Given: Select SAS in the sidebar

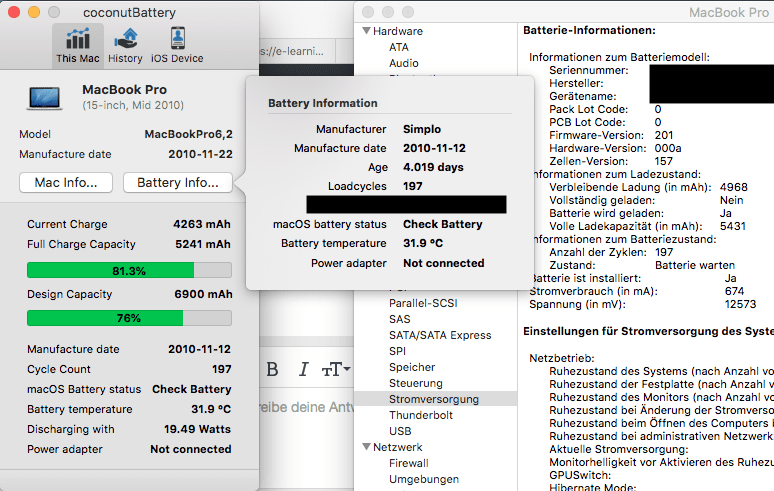Looking at the screenshot, I should coord(400,319).
